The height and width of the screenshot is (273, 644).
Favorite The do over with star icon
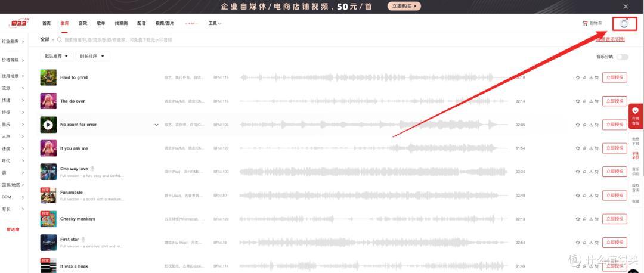coord(577,101)
